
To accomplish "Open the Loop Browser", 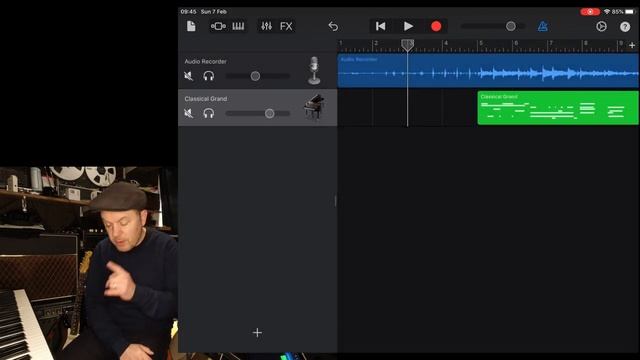I will pyautogui.click(x=601, y=26).
